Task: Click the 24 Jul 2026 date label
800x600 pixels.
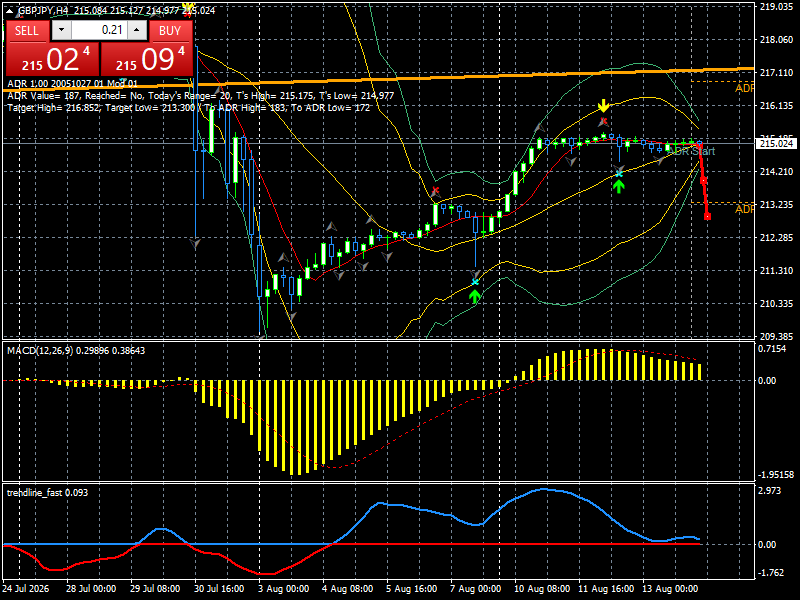Action: click(x=26, y=589)
